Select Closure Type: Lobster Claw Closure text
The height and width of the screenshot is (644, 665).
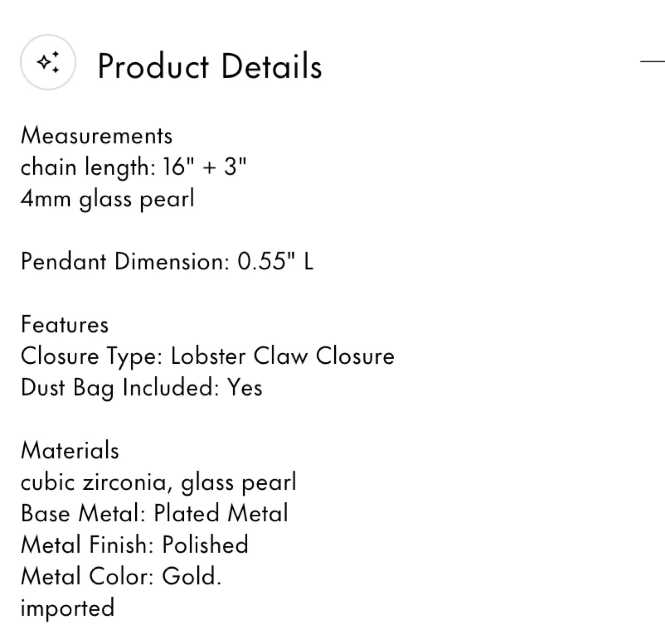[x=208, y=356]
